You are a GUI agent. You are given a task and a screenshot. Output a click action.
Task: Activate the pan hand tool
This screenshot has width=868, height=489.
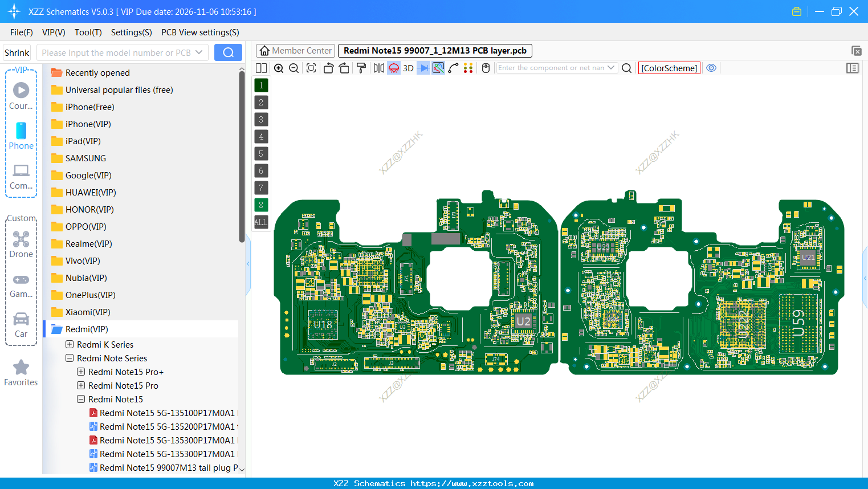(x=485, y=68)
